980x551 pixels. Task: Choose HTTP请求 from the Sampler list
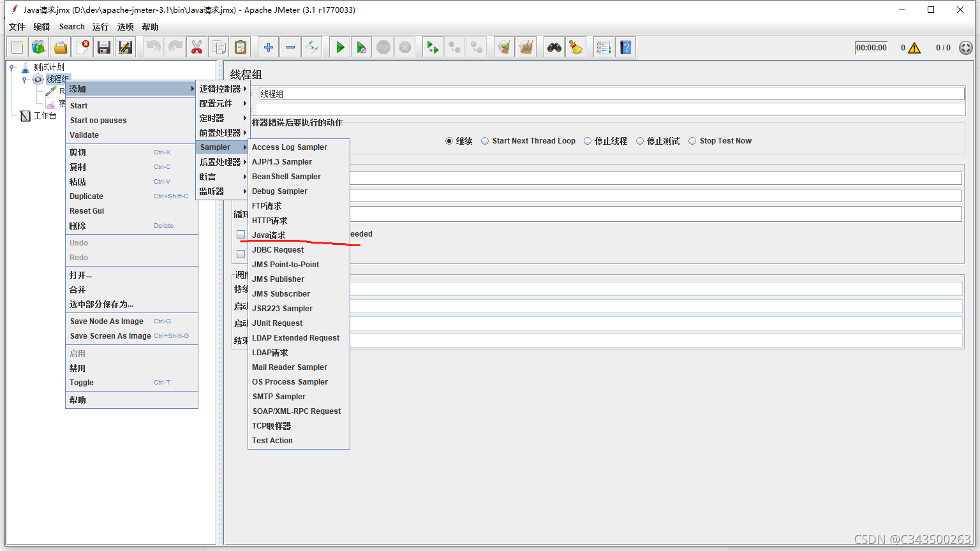coord(299,221)
